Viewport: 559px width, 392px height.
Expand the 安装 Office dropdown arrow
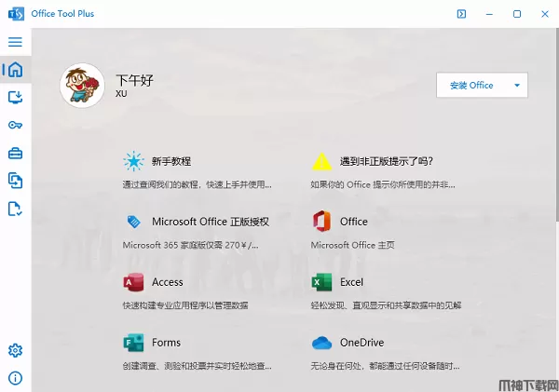(517, 85)
